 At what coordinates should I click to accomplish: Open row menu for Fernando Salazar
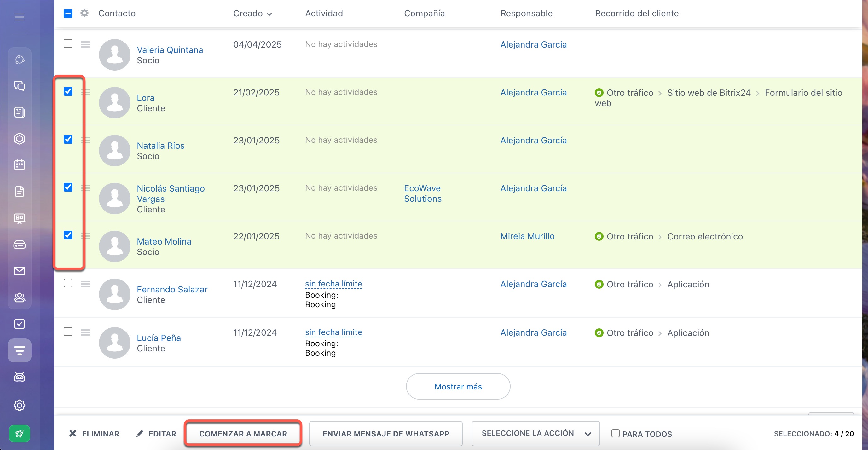(x=85, y=284)
